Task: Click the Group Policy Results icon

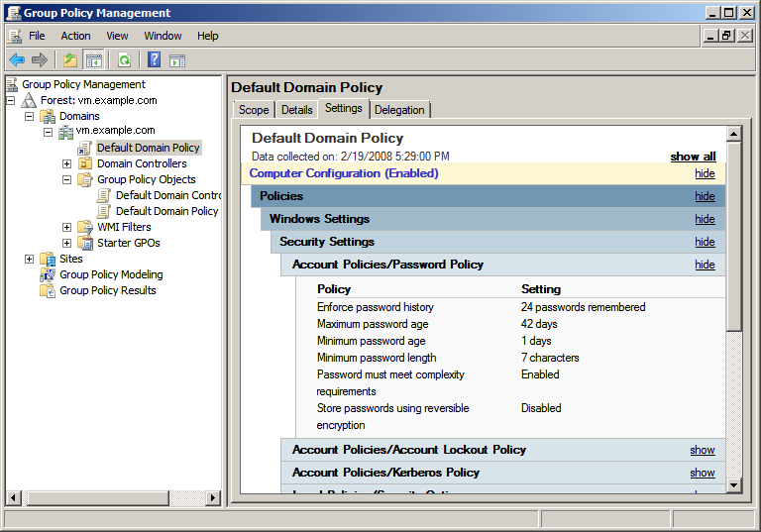Action: 48,290
